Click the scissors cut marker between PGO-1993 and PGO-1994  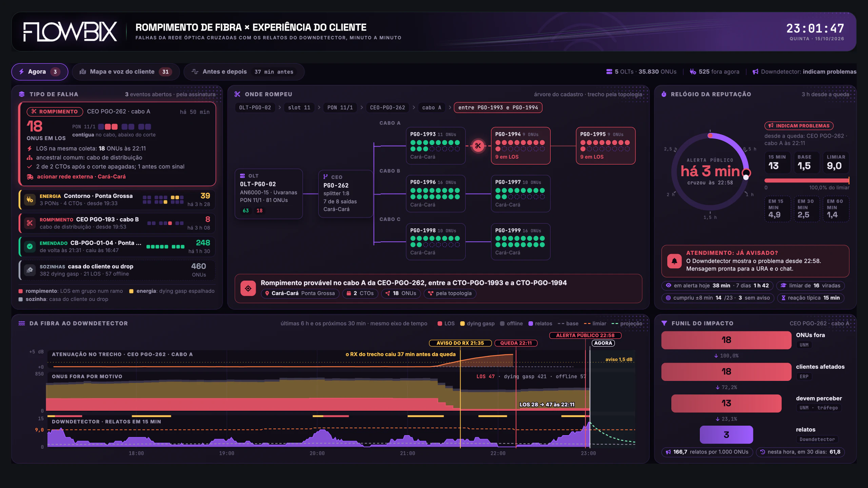point(478,146)
